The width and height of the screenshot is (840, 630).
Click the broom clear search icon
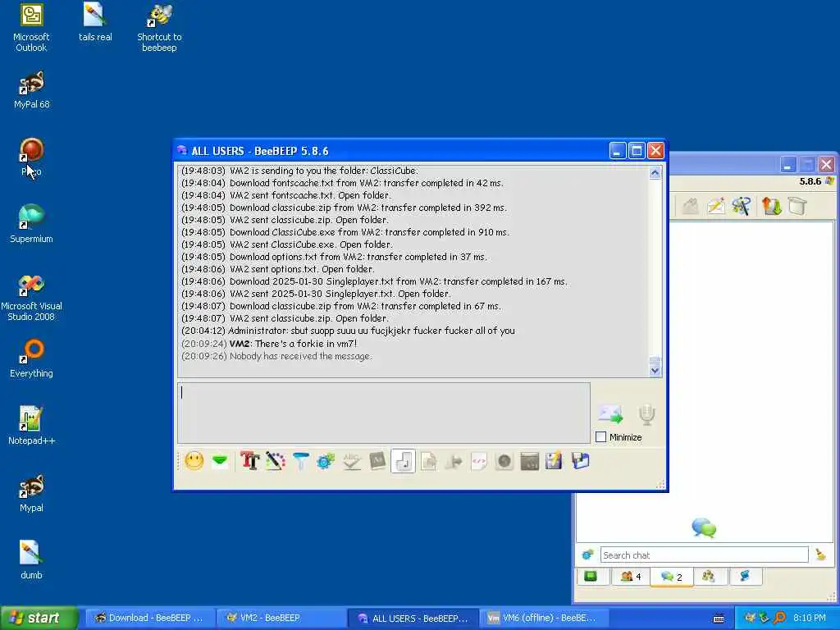point(820,555)
